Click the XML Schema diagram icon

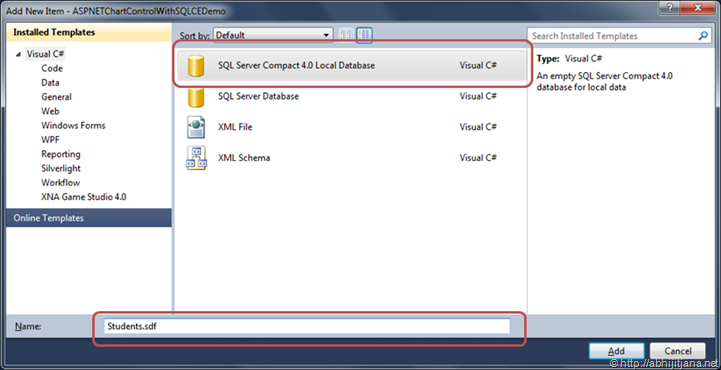tap(196, 158)
